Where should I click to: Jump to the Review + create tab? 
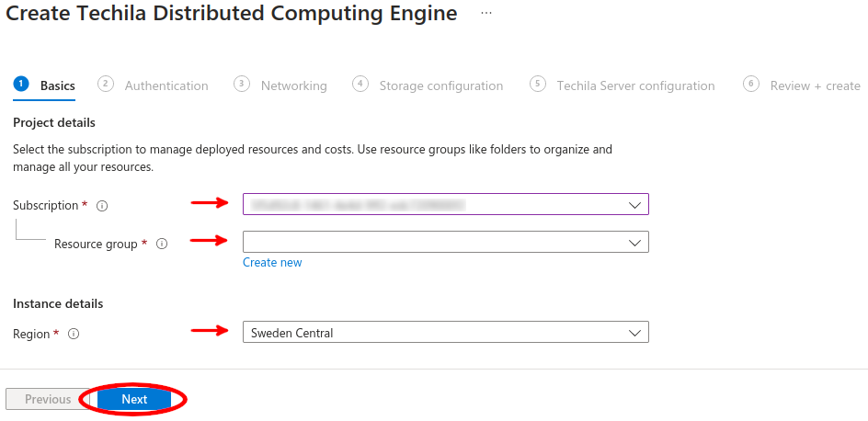pos(815,85)
